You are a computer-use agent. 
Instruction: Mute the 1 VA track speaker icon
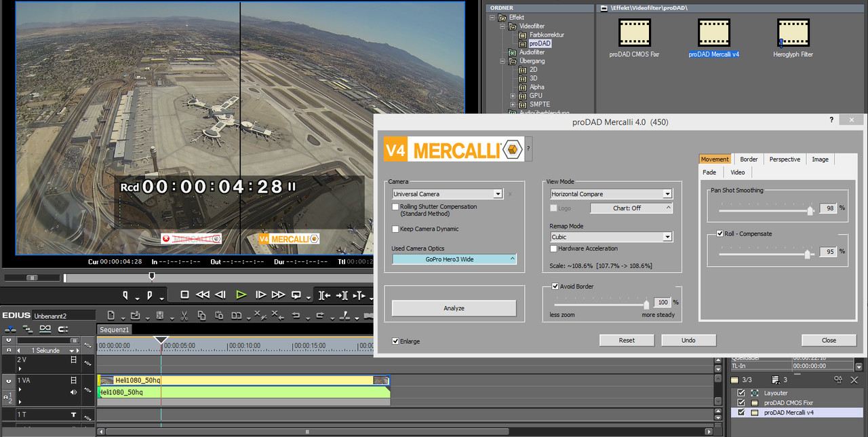(x=74, y=392)
